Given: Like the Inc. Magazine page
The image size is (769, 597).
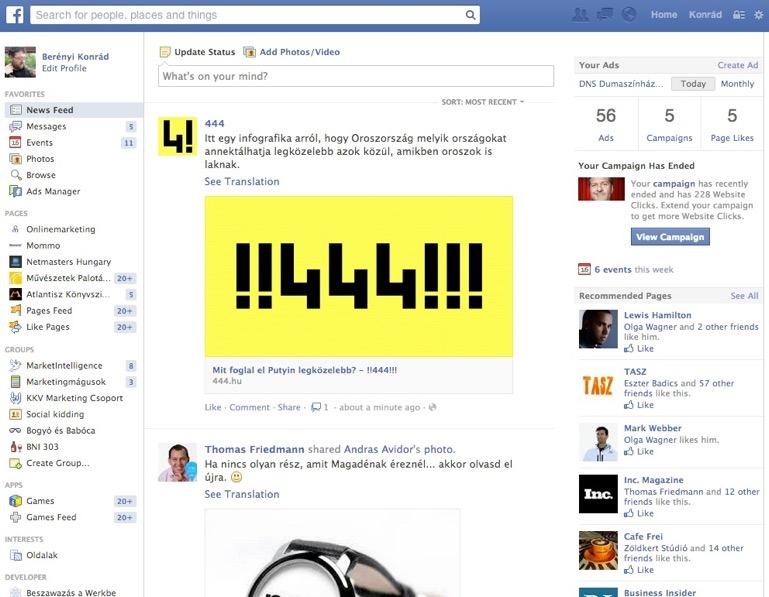Looking at the screenshot, I should click(639, 513).
